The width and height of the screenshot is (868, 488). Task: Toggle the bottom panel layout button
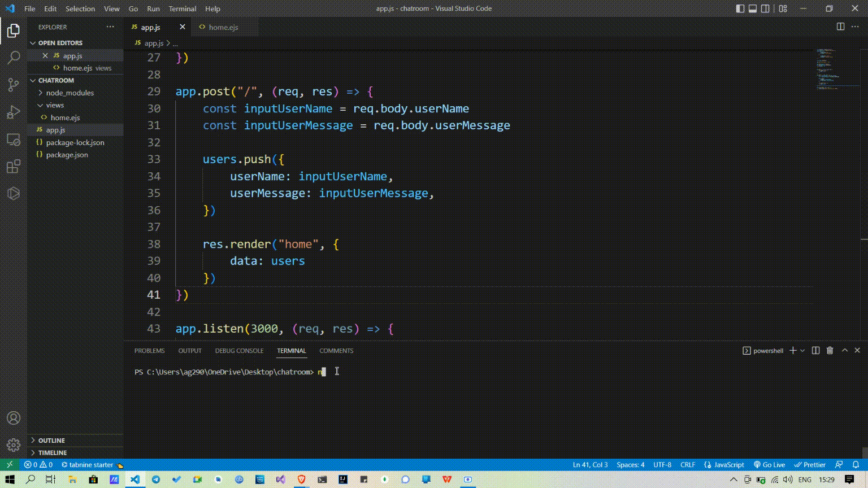[x=753, y=8]
